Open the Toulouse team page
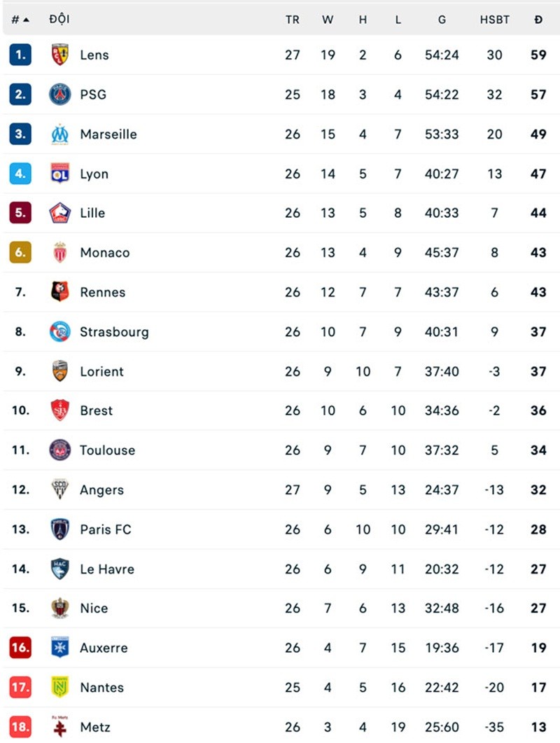 pos(107,450)
